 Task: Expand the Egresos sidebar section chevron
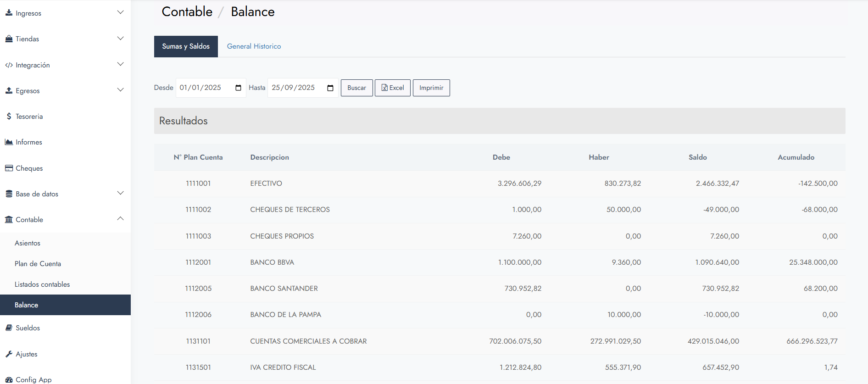(120, 90)
